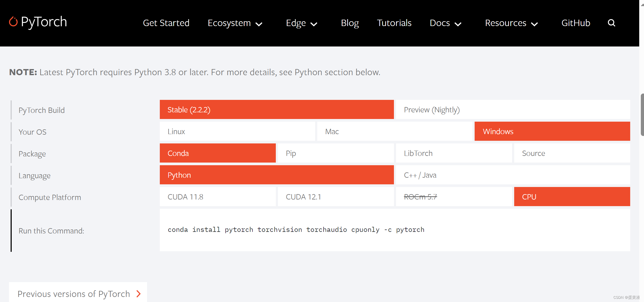Select Python as the language
This screenshot has width=644, height=302.
(x=277, y=175)
